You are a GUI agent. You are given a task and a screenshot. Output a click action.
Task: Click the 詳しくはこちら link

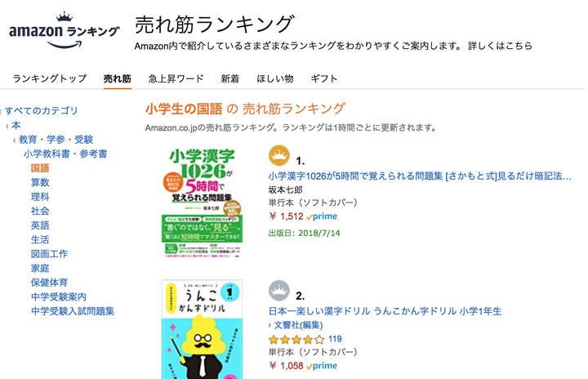[500, 46]
